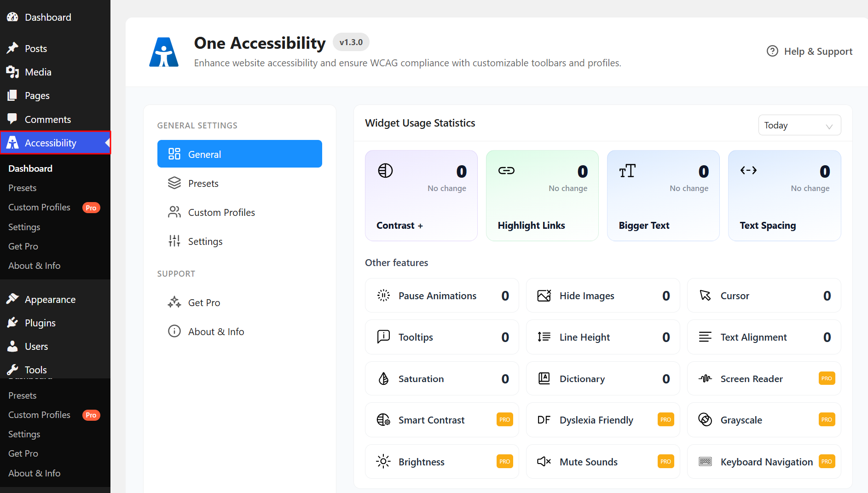868x493 pixels.
Task: Click the One Accessibility logo icon
Action: 164,52
